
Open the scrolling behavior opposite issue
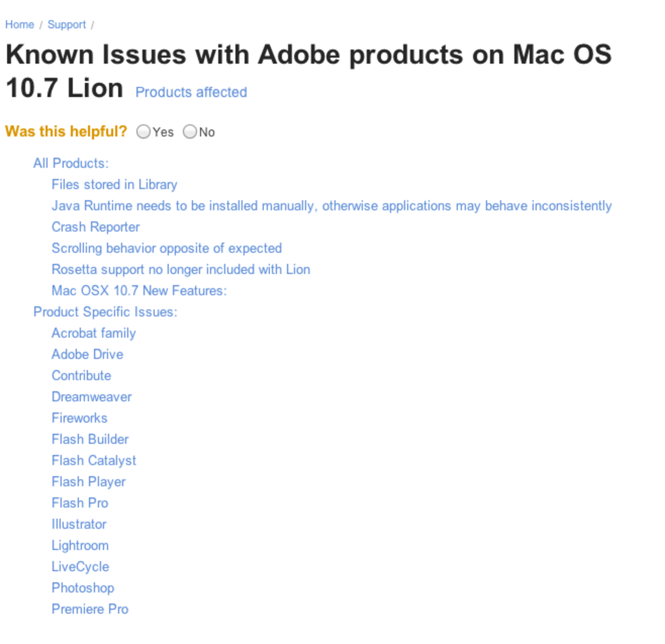coord(167,248)
